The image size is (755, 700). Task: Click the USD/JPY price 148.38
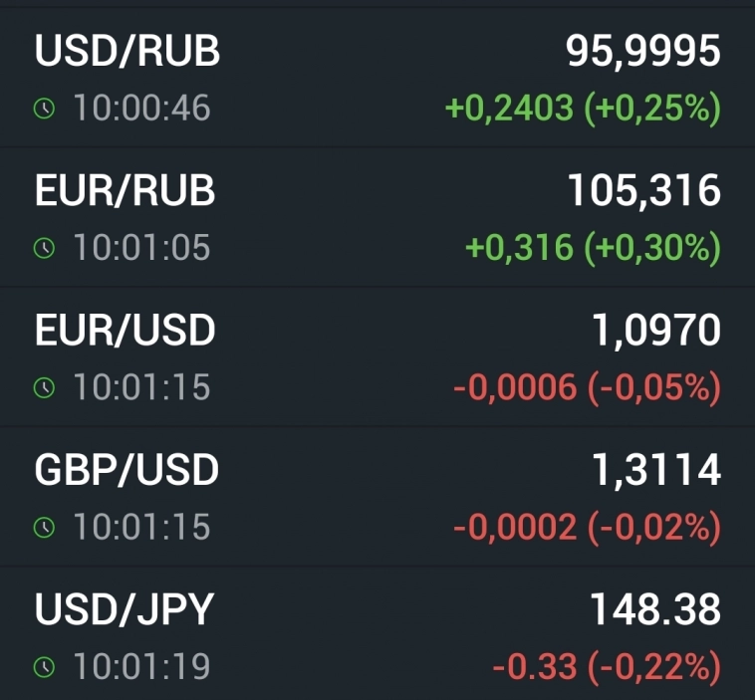point(655,609)
